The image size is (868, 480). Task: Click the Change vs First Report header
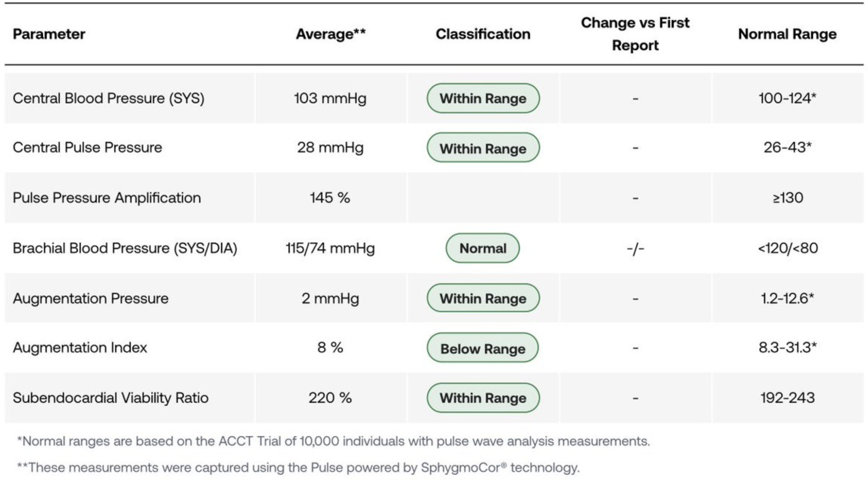(x=635, y=34)
